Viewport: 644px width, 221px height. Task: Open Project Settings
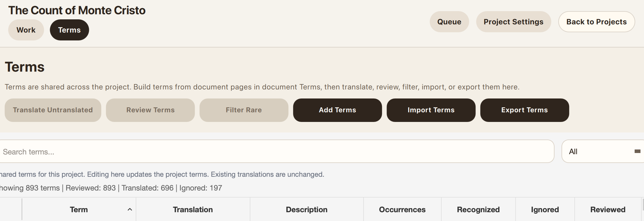(514, 22)
